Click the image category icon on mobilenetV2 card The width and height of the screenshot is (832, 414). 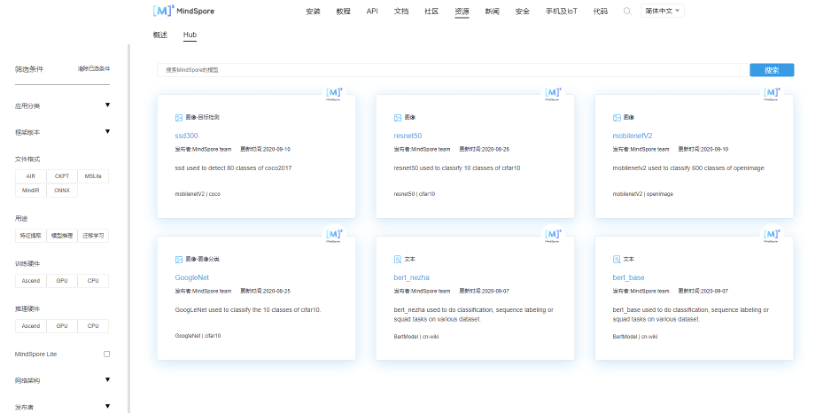[617, 118]
